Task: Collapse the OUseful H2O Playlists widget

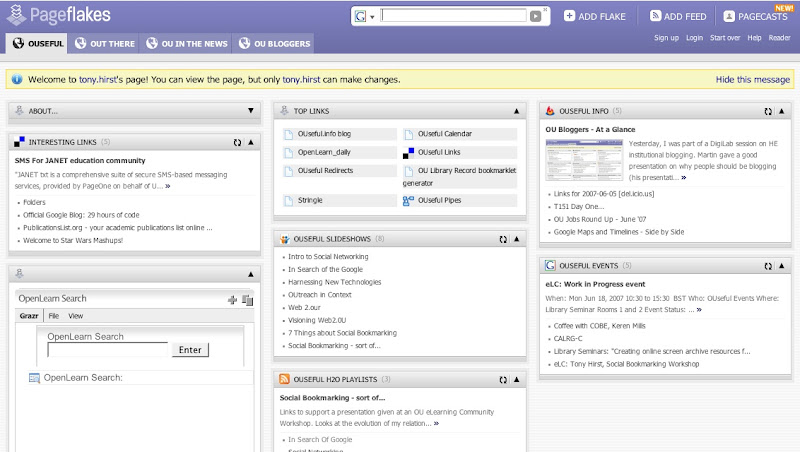Action: (516, 380)
